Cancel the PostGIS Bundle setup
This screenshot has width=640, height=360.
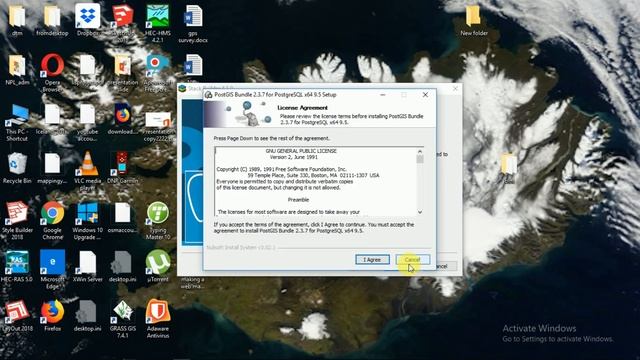coord(412,260)
